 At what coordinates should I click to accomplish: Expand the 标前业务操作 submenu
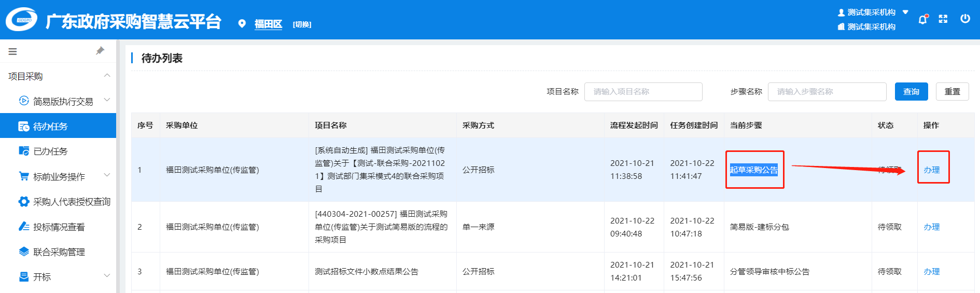(107, 176)
